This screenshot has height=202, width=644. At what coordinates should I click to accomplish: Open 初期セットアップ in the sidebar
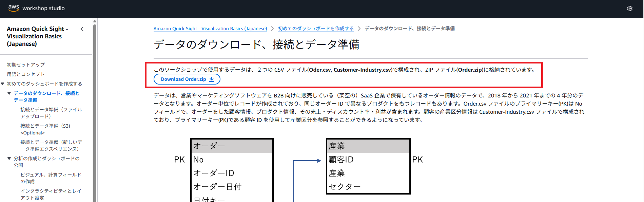point(26,65)
